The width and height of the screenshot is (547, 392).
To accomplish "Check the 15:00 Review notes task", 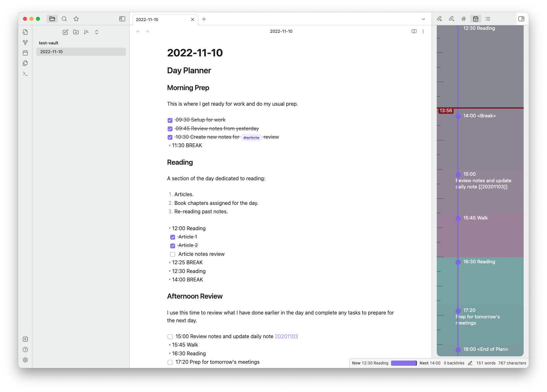I will coord(170,337).
